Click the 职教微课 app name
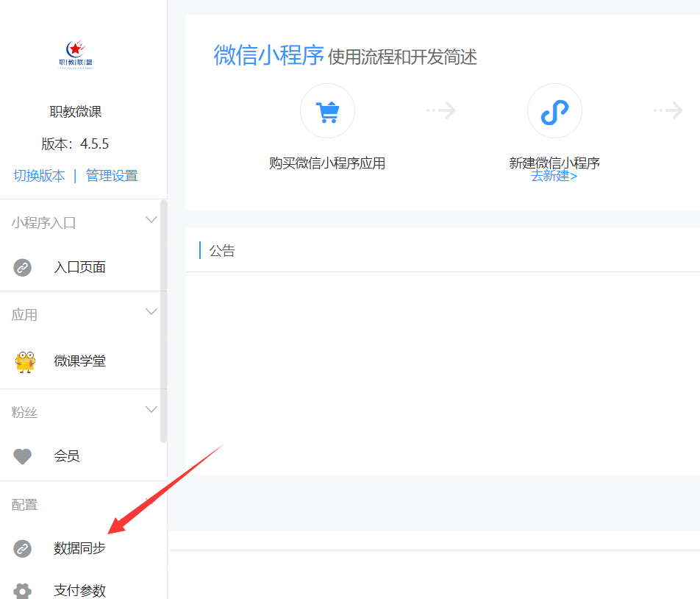 tap(76, 111)
